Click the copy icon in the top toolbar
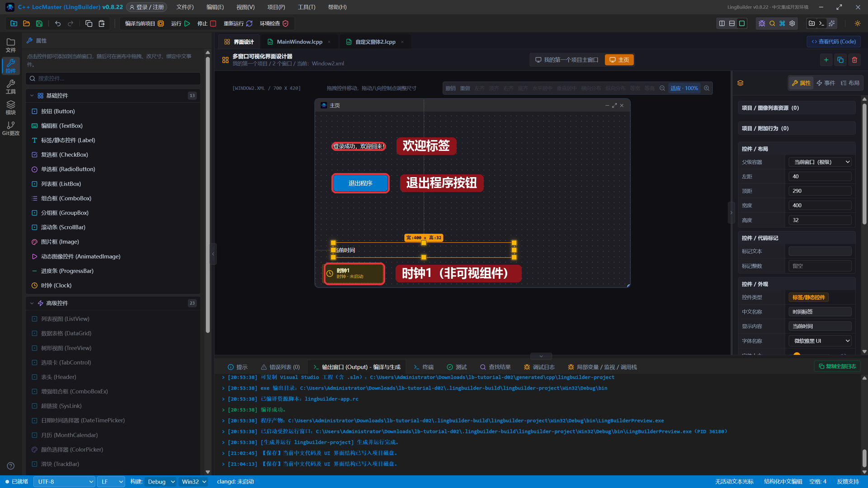Screen dimensions: 868x488 pyautogui.click(x=89, y=23)
